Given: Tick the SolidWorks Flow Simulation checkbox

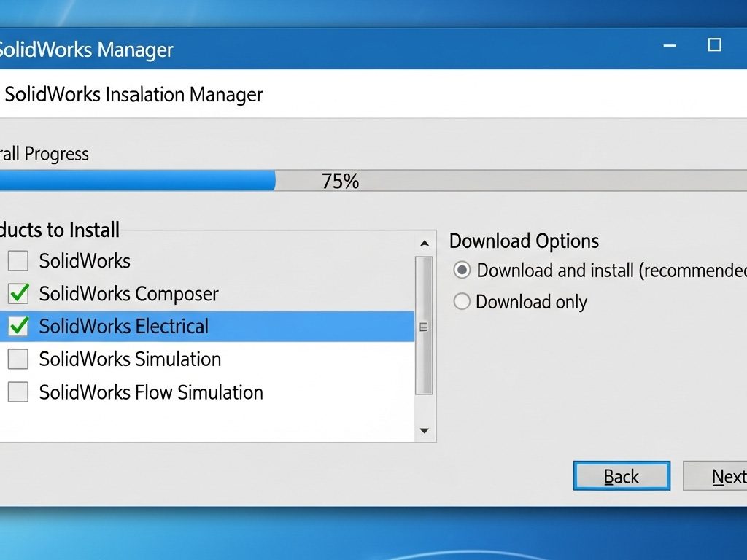Looking at the screenshot, I should 18,392.
